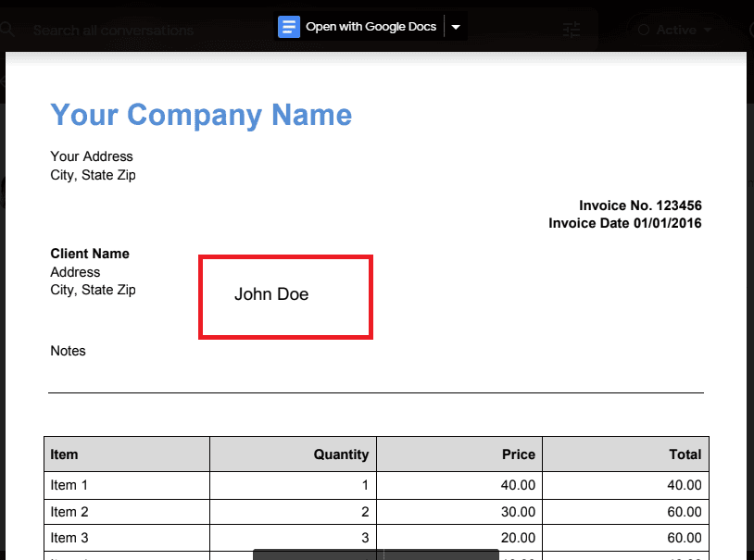Select the Price column header cell
The height and width of the screenshot is (560, 754).
pos(459,454)
